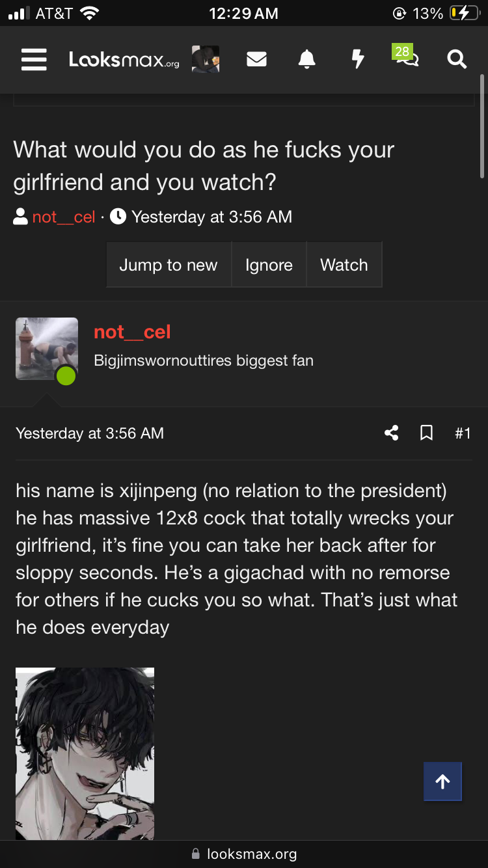
Task: Click the poster's fire hydrant avatar
Action: (47, 349)
